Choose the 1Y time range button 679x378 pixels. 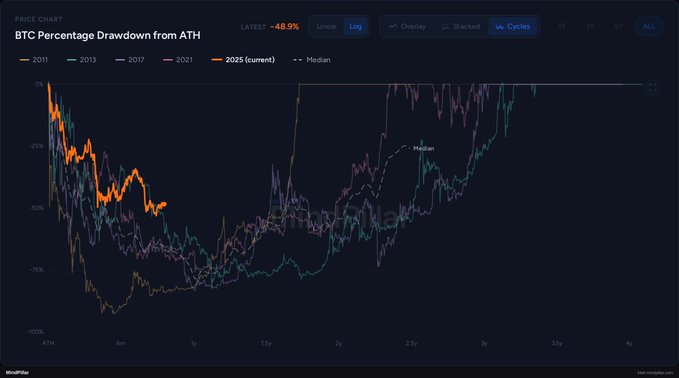click(562, 26)
